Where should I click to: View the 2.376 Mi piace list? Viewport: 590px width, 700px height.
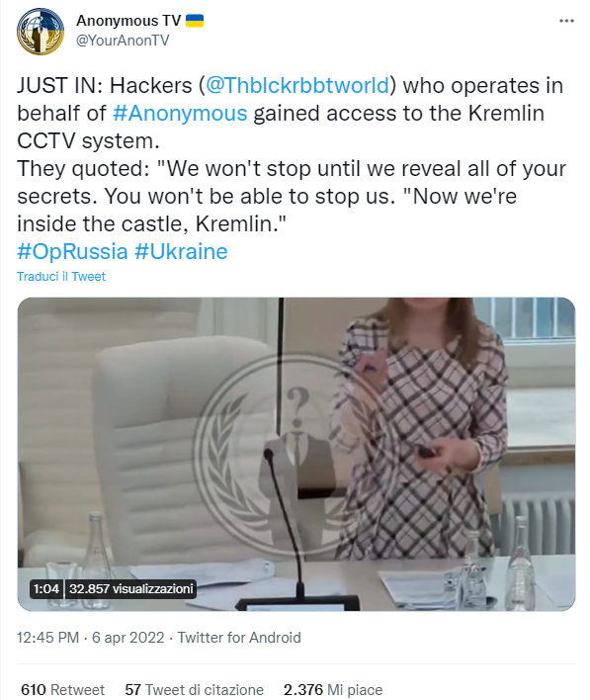point(333,690)
